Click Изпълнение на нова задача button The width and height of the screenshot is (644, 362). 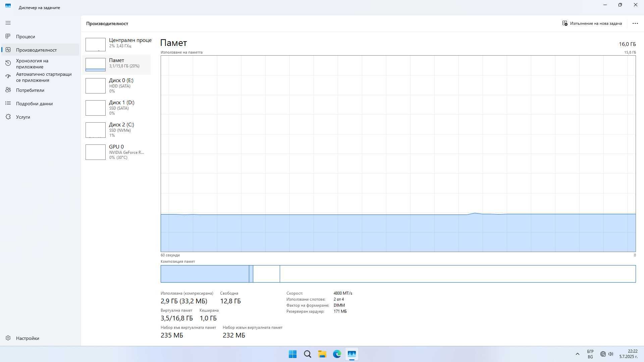click(x=592, y=23)
